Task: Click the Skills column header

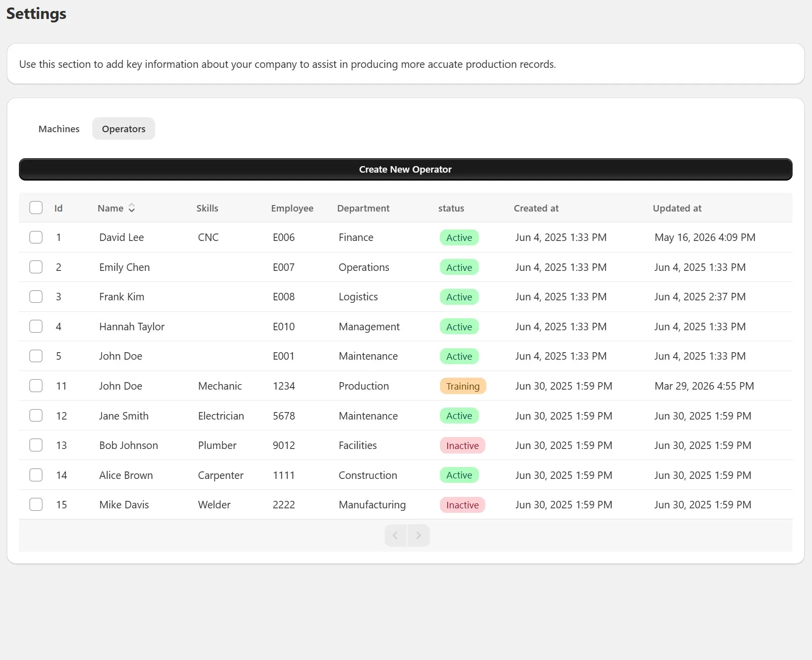Action: [x=207, y=208]
